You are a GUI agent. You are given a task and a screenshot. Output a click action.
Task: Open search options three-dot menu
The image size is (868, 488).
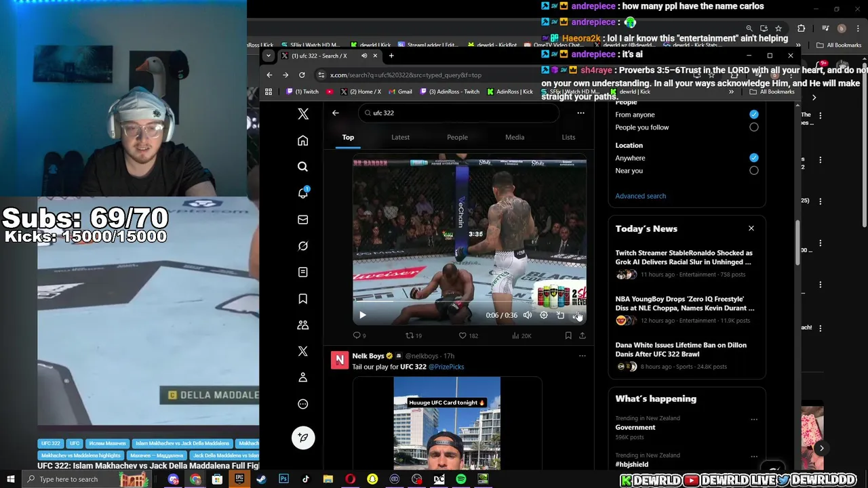(580, 113)
